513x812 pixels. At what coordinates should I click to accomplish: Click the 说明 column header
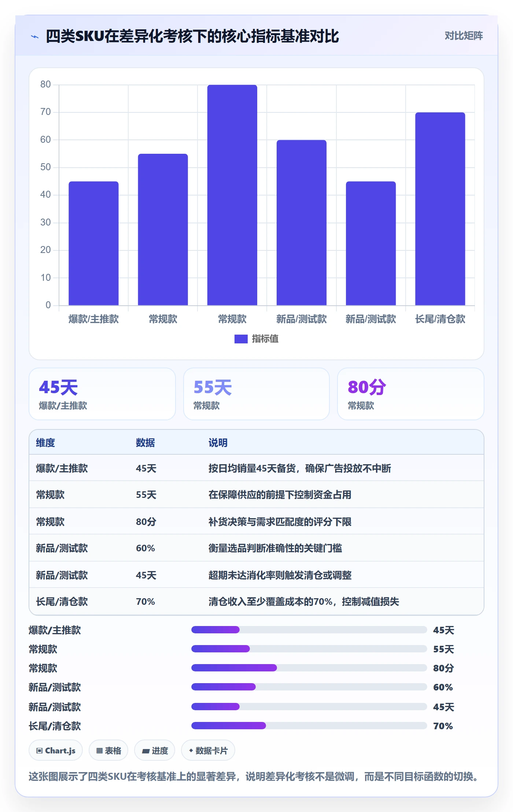pos(218,443)
